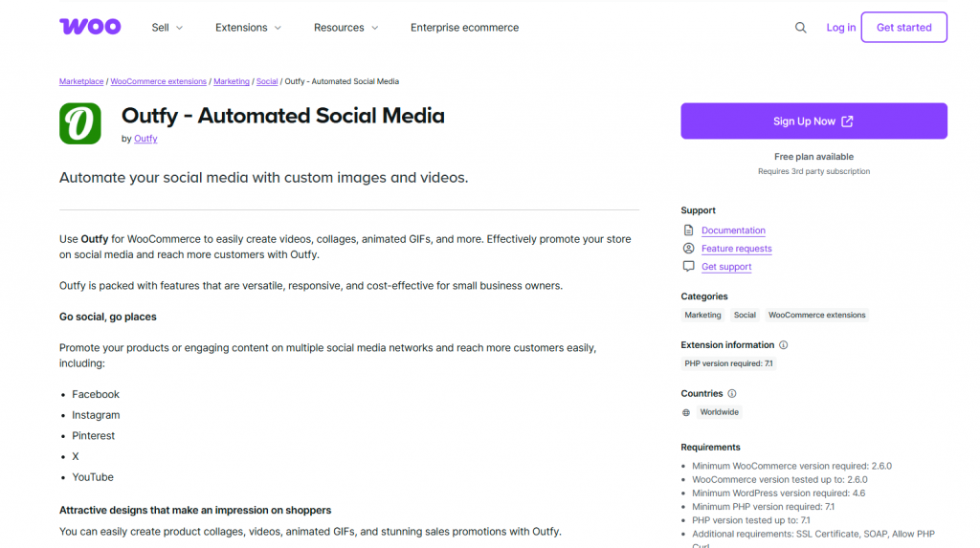The height and width of the screenshot is (548, 980).
Task: Go to Social breadcrumb link
Action: tap(267, 81)
